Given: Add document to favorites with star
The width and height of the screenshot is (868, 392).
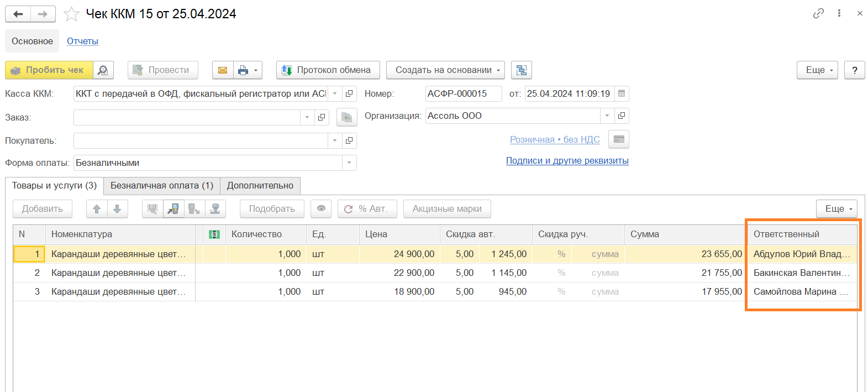Looking at the screenshot, I should coord(71,14).
